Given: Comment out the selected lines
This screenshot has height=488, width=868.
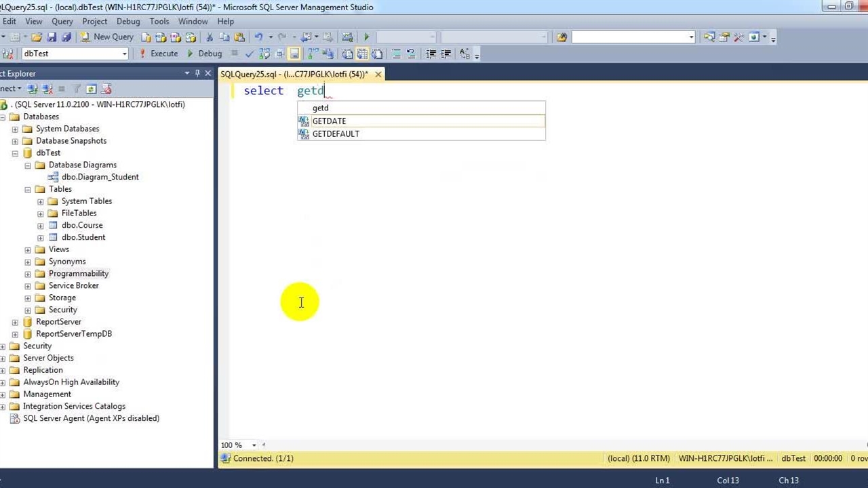Looking at the screenshot, I should click(397, 54).
